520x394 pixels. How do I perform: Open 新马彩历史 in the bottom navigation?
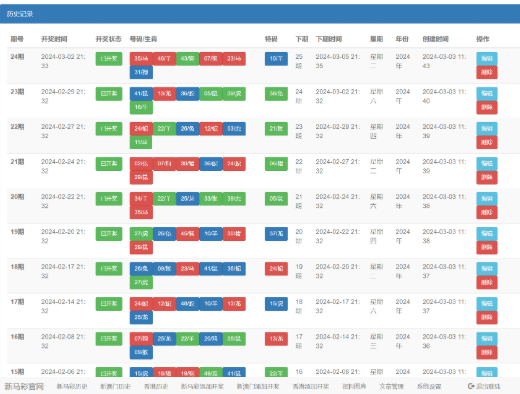coord(72,386)
